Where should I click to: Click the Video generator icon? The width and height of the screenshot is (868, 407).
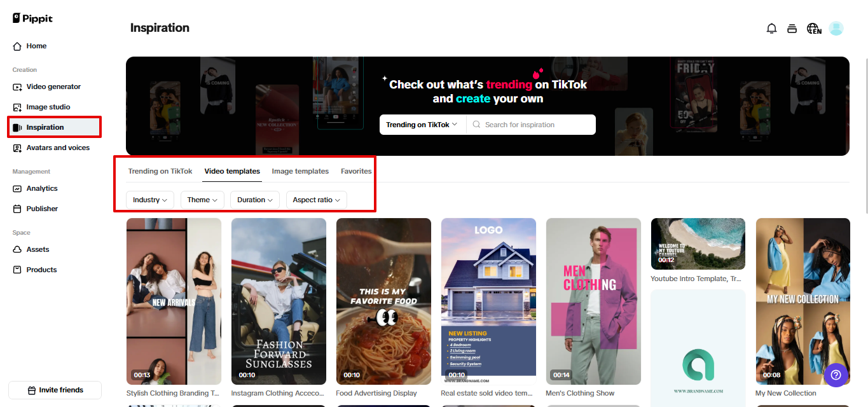tap(17, 86)
